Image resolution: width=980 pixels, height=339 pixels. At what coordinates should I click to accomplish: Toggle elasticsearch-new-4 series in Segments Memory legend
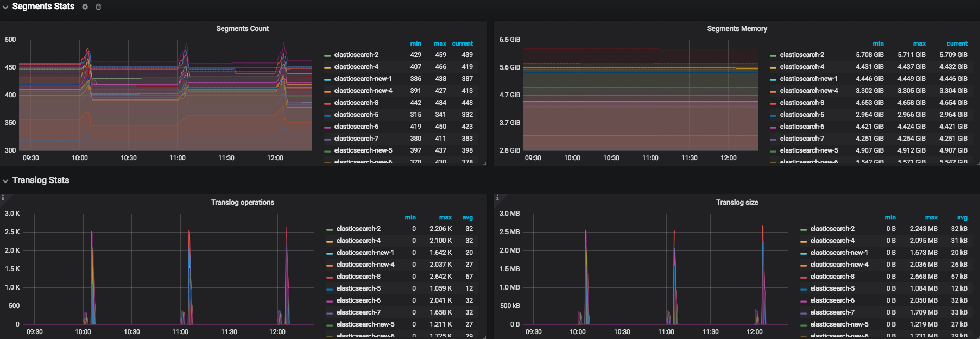pos(808,91)
